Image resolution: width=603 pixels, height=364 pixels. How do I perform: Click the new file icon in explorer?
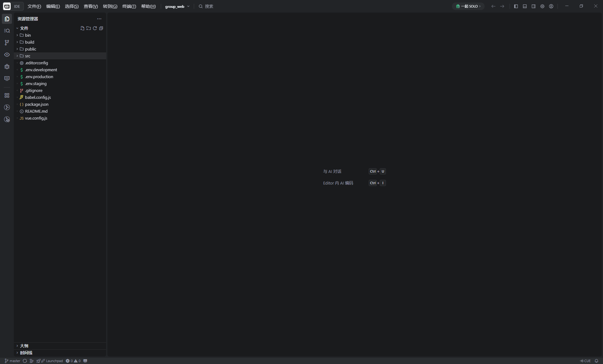[82, 28]
